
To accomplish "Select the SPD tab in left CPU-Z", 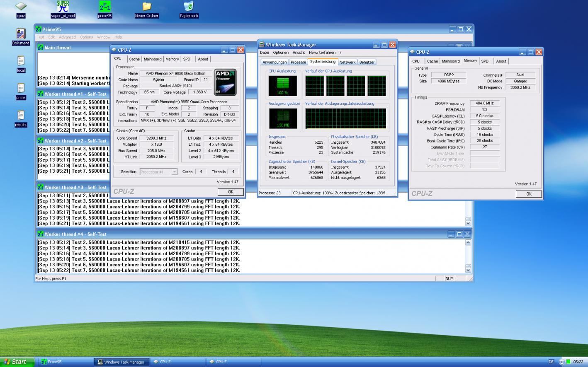I will (x=187, y=59).
